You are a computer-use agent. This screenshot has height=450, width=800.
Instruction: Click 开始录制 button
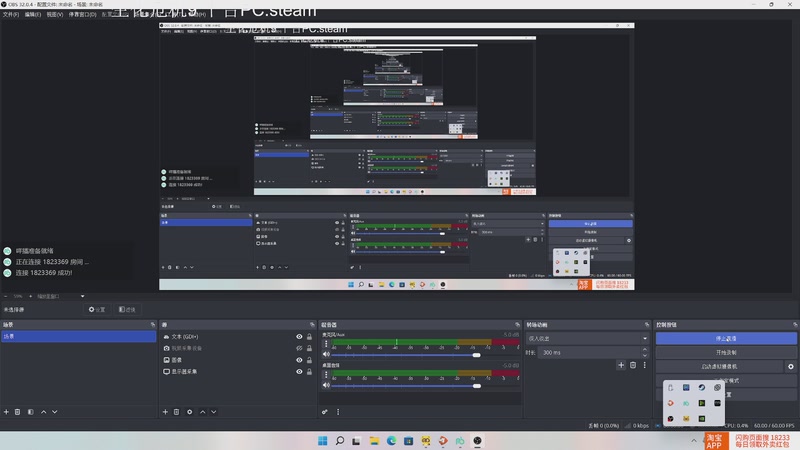coord(726,353)
